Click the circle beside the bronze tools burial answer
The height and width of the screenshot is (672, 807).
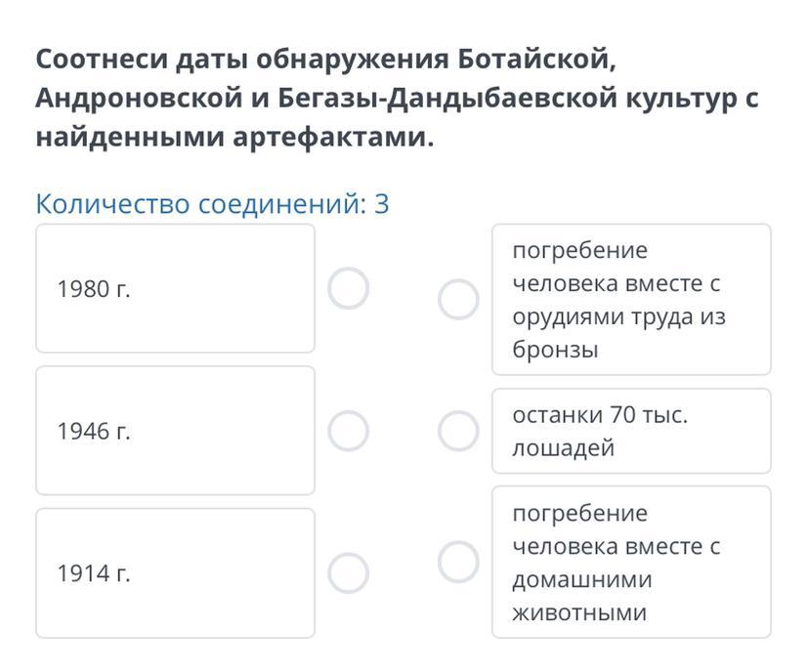coord(457,299)
